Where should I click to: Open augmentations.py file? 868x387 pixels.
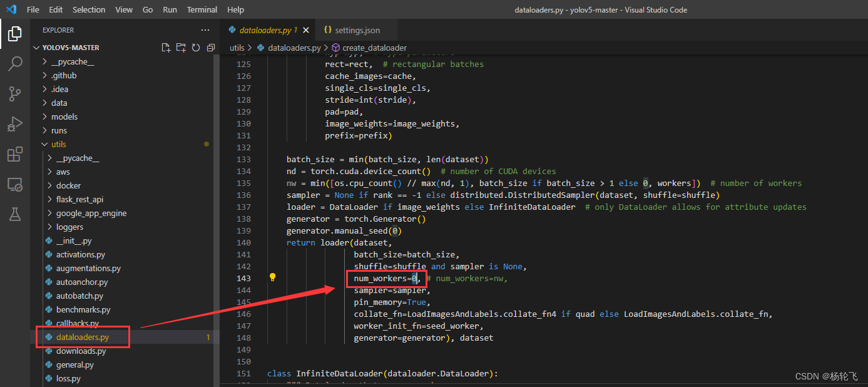(88, 268)
